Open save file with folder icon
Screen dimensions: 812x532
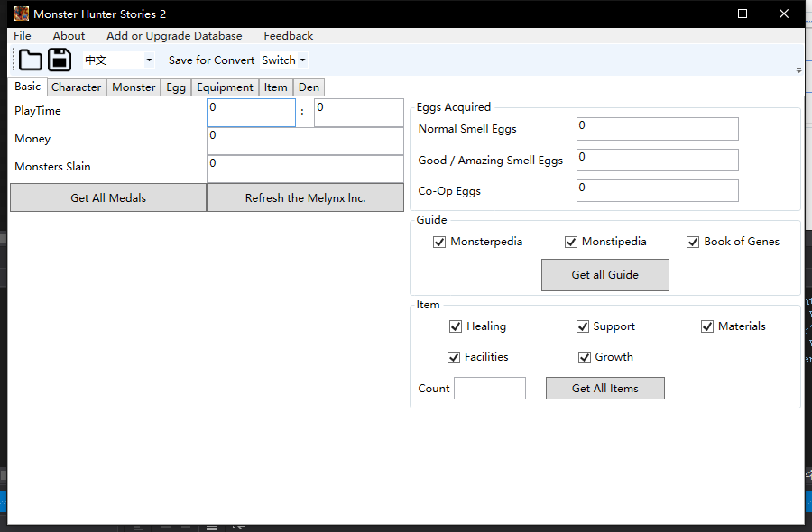(30, 60)
